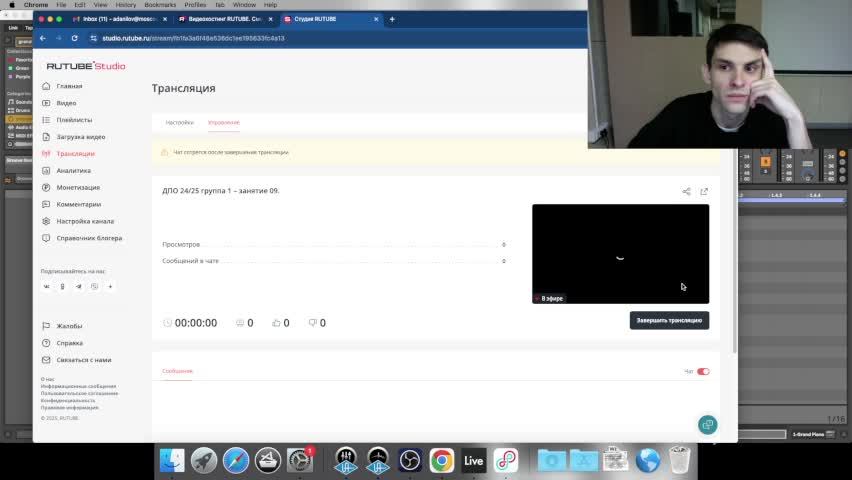852x480 pixels.
Task: Click the share icon above video preview
Action: (x=686, y=191)
